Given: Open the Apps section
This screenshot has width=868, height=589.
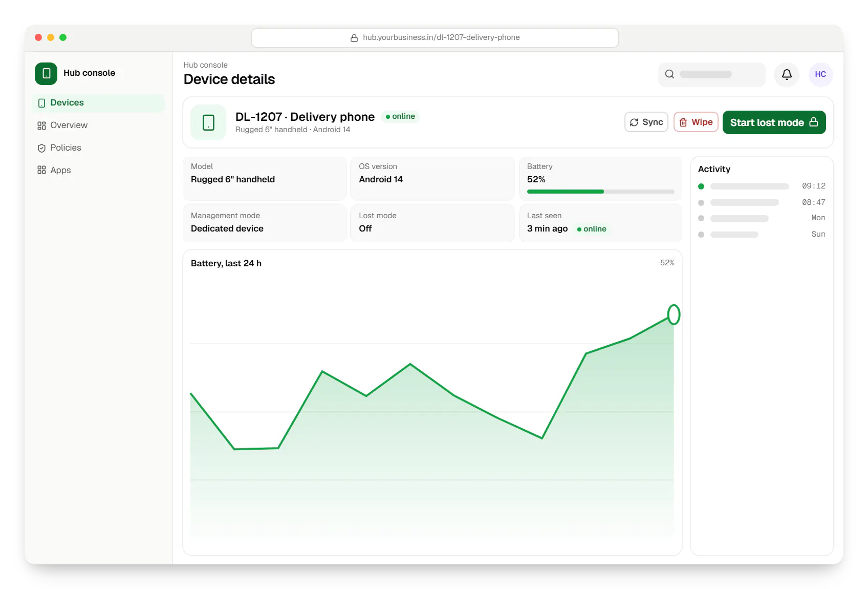Looking at the screenshot, I should pyautogui.click(x=98, y=171).
